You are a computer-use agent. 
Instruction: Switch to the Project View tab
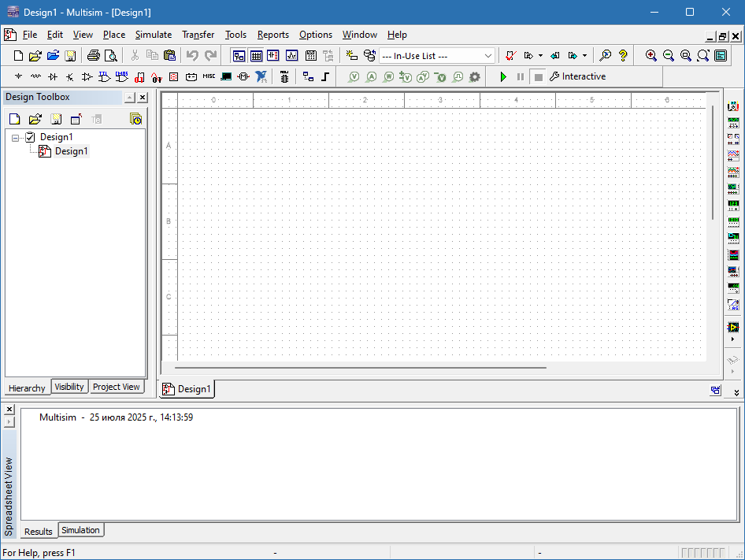click(x=117, y=387)
